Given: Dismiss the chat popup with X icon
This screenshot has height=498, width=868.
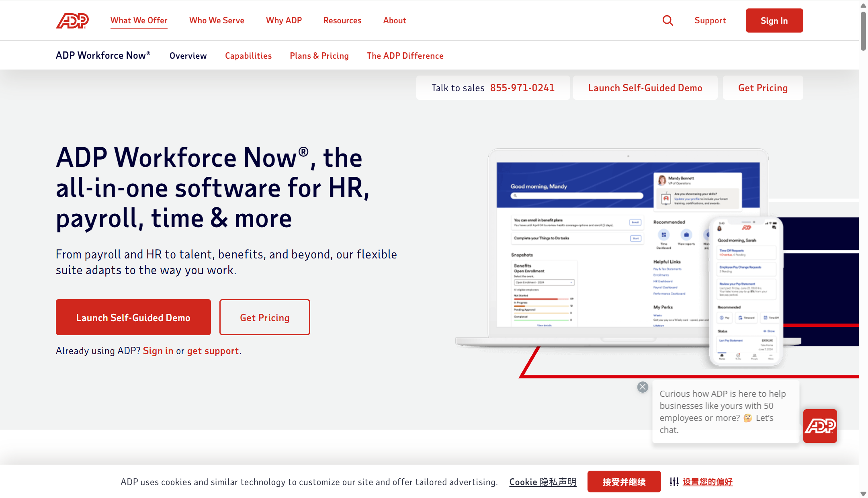Looking at the screenshot, I should (x=643, y=387).
